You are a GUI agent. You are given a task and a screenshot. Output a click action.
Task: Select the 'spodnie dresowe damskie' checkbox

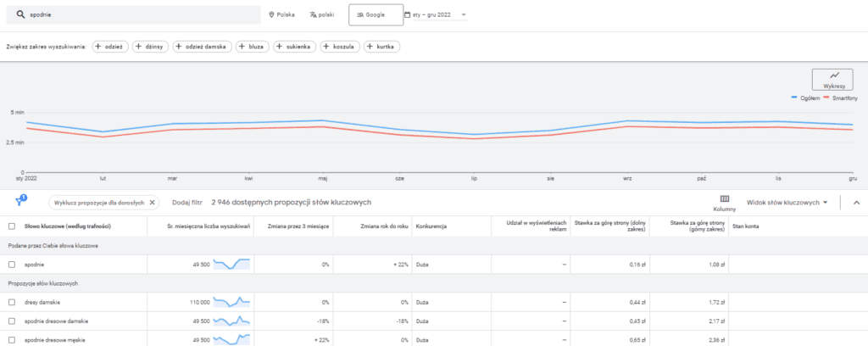[12, 321]
